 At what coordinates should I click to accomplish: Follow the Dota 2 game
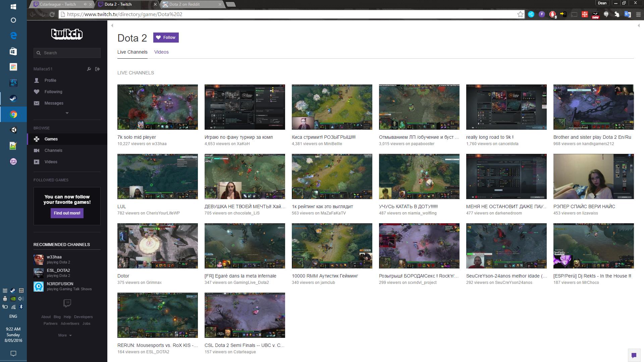(x=166, y=38)
